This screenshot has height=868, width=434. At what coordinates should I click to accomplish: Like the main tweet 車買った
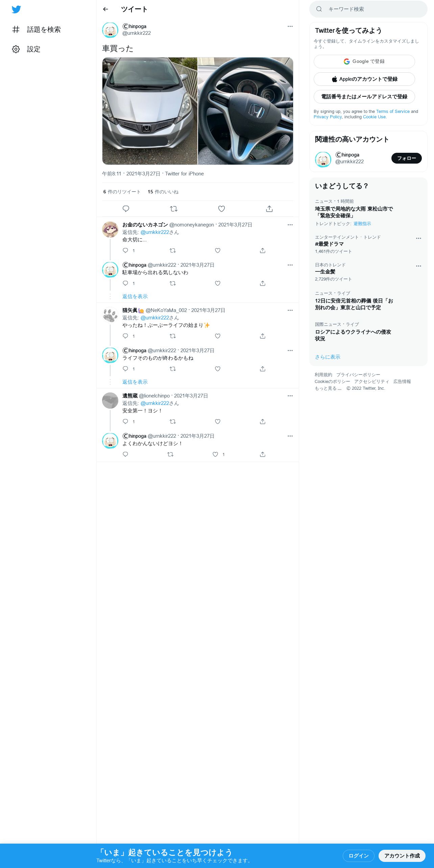point(221,209)
